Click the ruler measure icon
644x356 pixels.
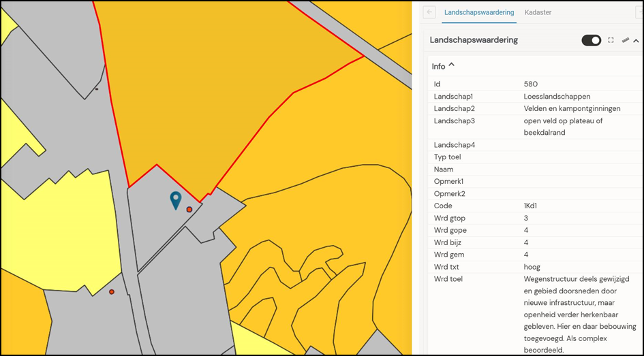[x=625, y=40]
